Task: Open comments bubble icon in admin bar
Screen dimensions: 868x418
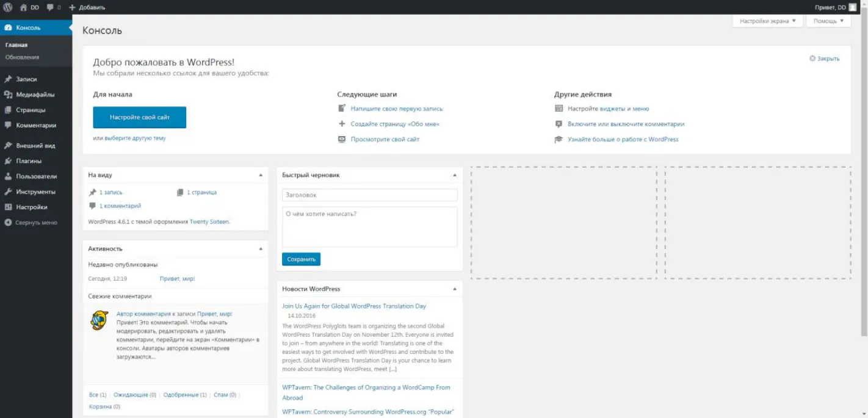Action: pos(50,8)
